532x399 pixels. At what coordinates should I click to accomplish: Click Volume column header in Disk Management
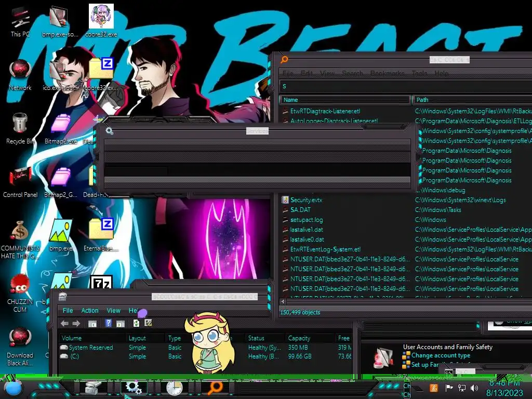(x=92, y=338)
